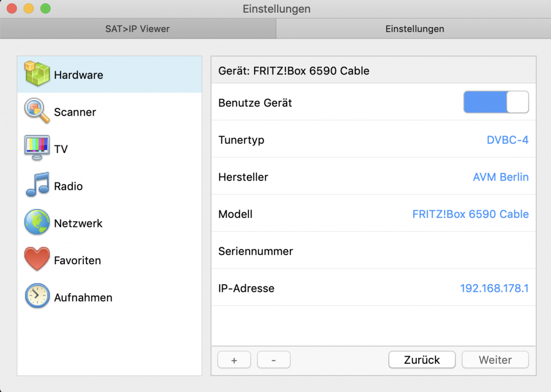Select the Hardware cube icon

37,74
